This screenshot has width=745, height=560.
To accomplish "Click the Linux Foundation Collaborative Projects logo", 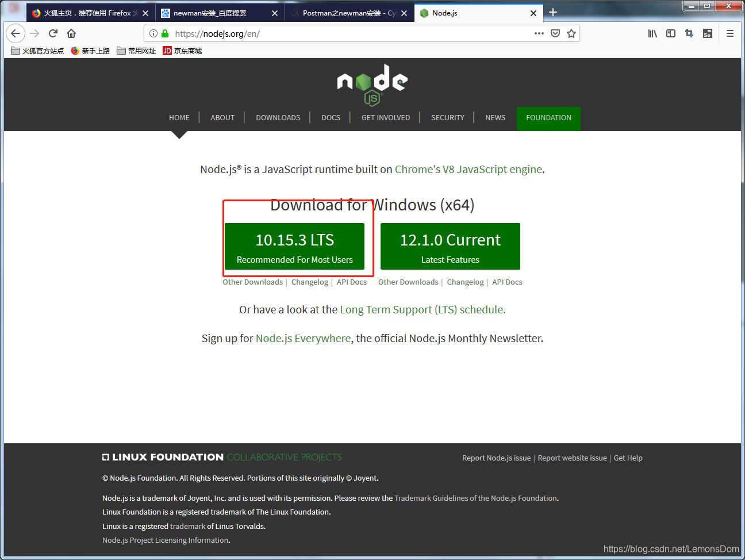I will click(222, 457).
